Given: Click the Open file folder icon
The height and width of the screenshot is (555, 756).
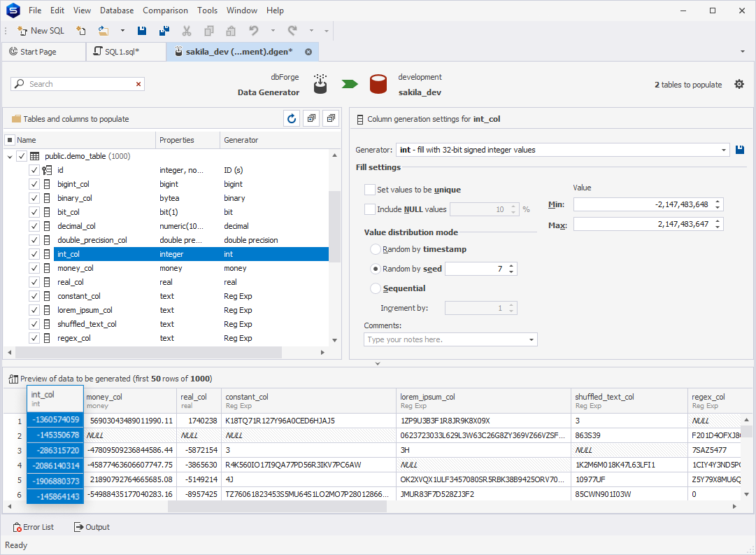Looking at the screenshot, I should (104, 31).
